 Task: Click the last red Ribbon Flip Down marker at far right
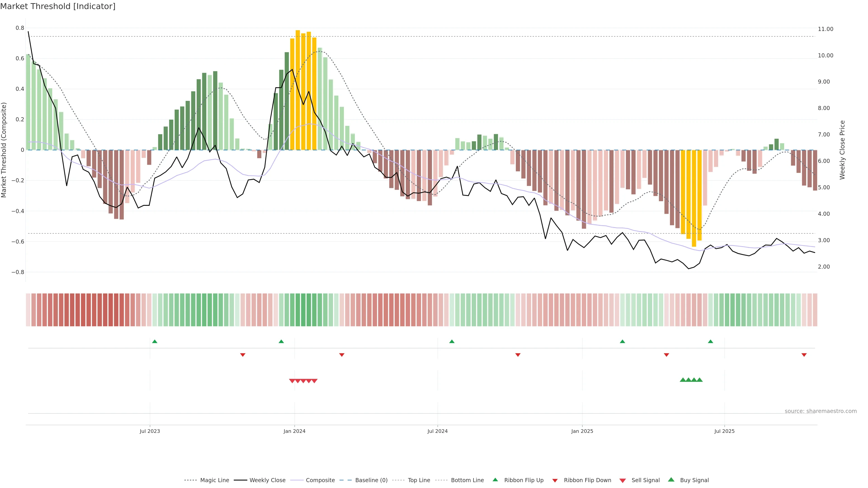click(804, 355)
